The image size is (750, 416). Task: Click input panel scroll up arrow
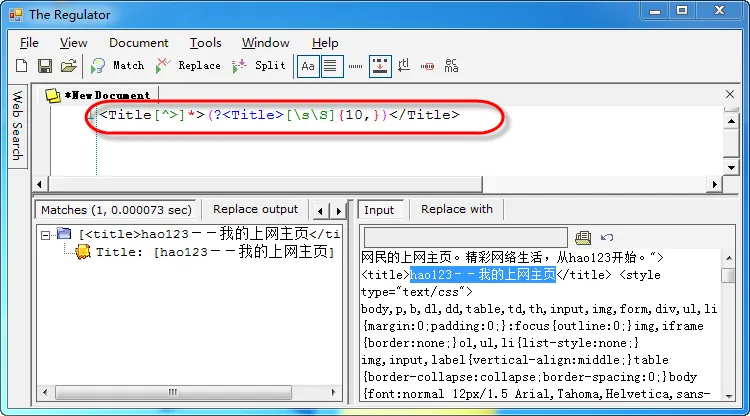point(728,258)
